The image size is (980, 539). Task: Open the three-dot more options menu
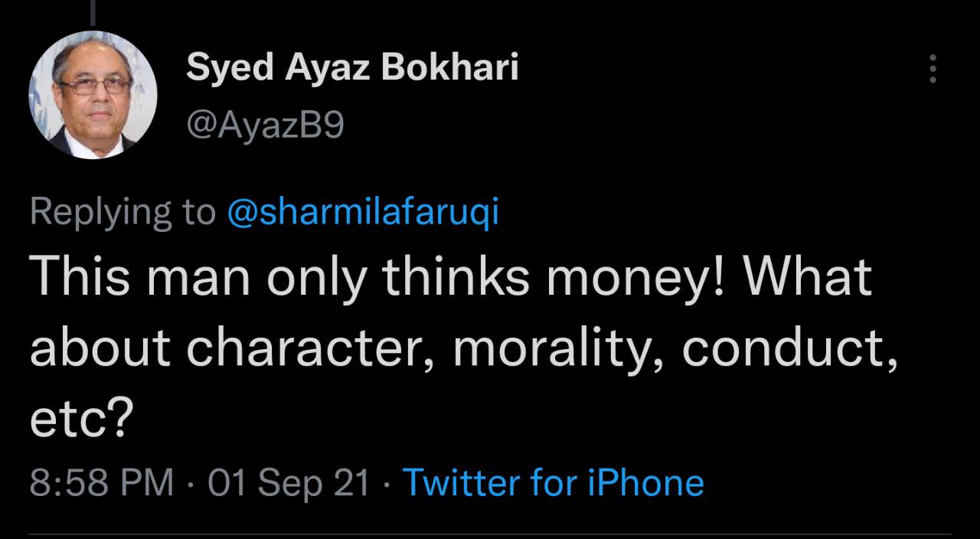pyautogui.click(x=932, y=69)
